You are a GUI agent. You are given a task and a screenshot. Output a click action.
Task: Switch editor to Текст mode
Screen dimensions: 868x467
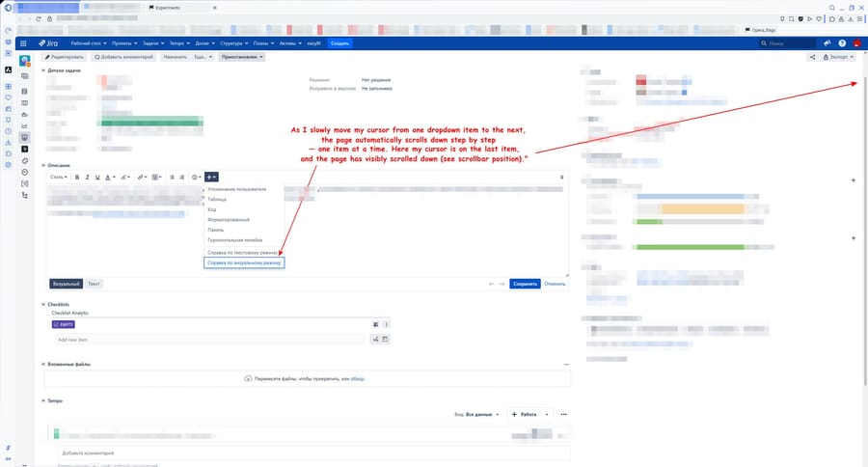[x=94, y=284]
